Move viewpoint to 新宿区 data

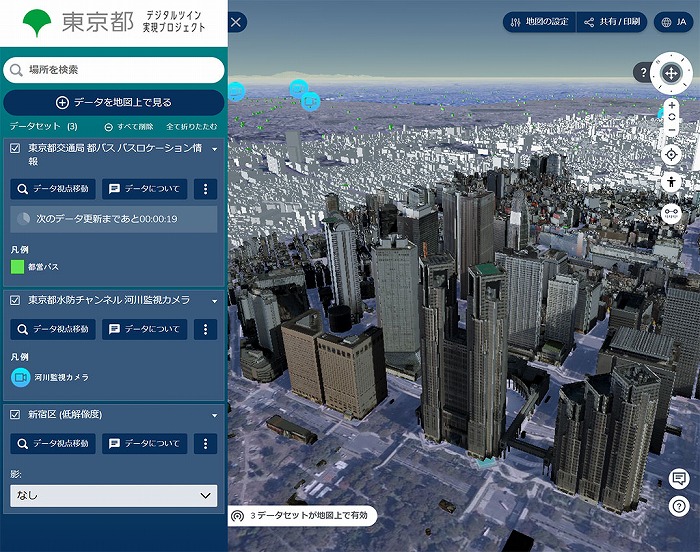(53, 443)
